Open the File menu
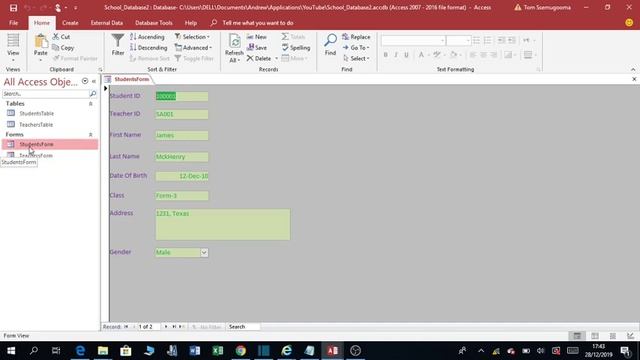The width and height of the screenshot is (640, 360). coord(13,23)
